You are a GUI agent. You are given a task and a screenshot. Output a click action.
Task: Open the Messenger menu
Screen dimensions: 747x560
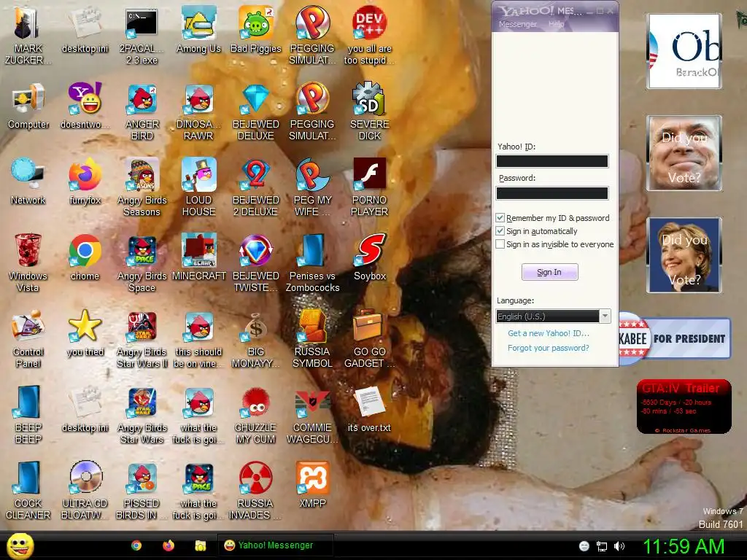coord(517,24)
